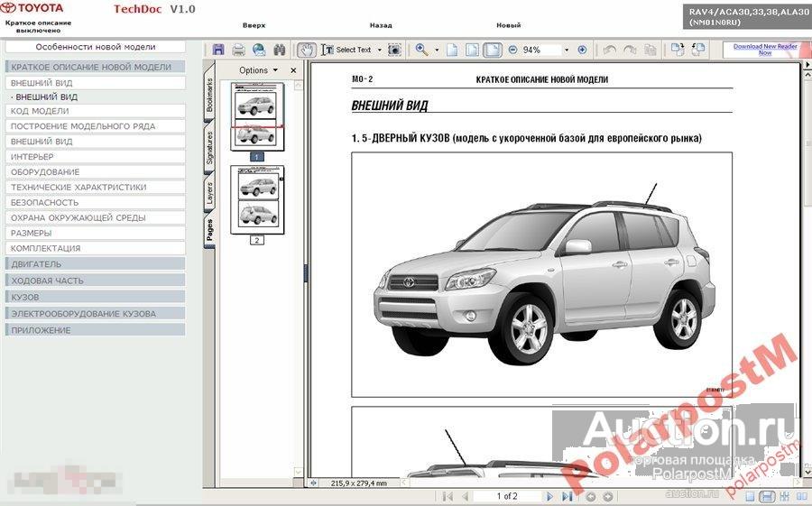This screenshot has width=812, height=506.
Task: Click the zoom out minus button
Action: 512,50
